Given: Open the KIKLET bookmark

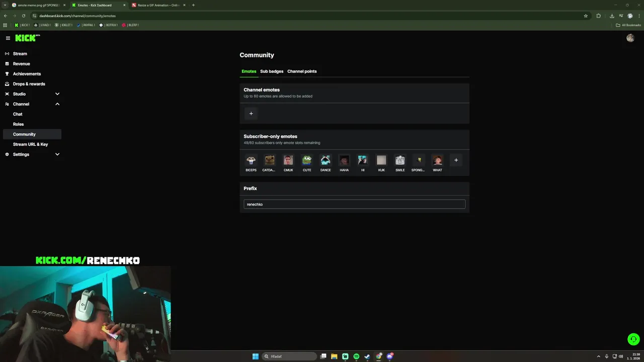Looking at the screenshot, I should (x=64, y=25).
